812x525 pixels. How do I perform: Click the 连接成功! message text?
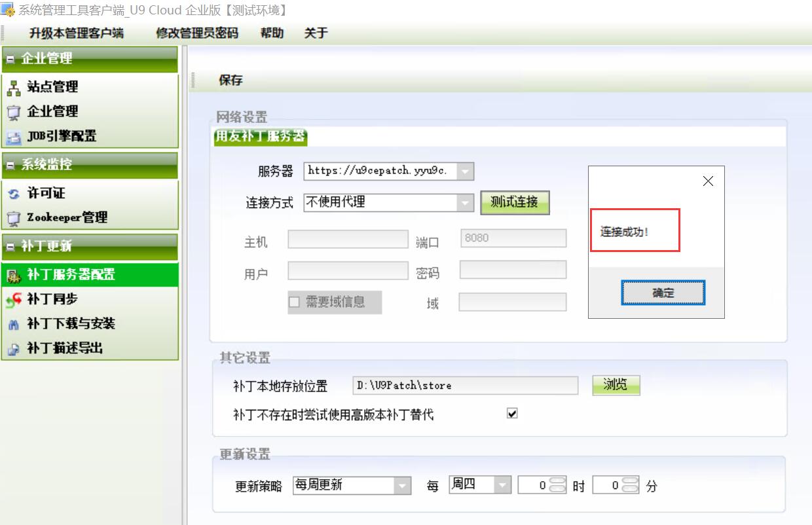(x=624, y=232)
